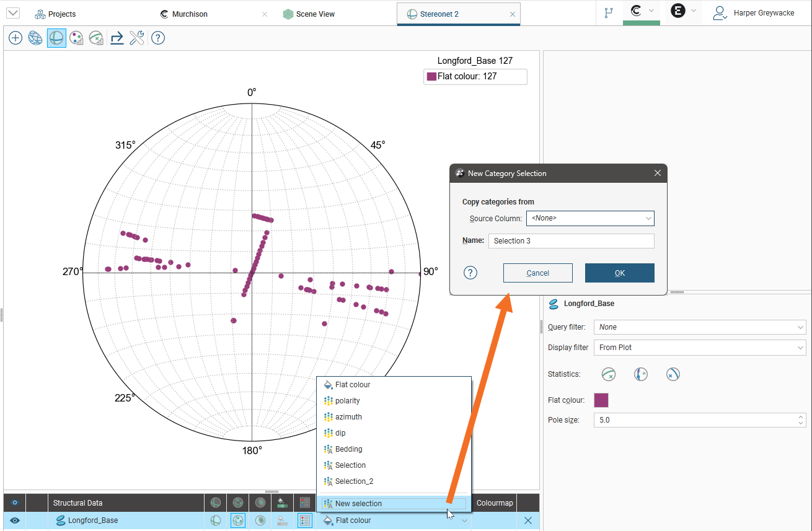Switch to the Scene View tab
The height and width of the screenshot is (531, 812).
point(315,14)
